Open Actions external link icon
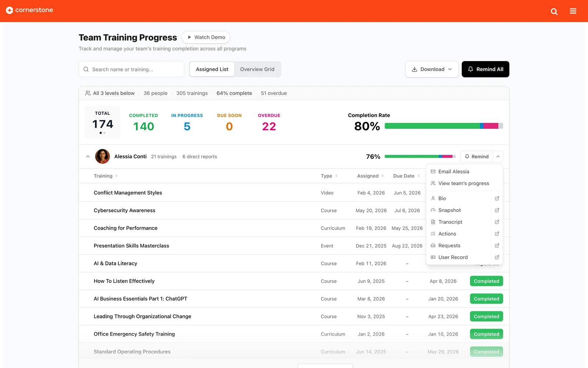Viewport: 588px width, 368px height. point(497,234)
